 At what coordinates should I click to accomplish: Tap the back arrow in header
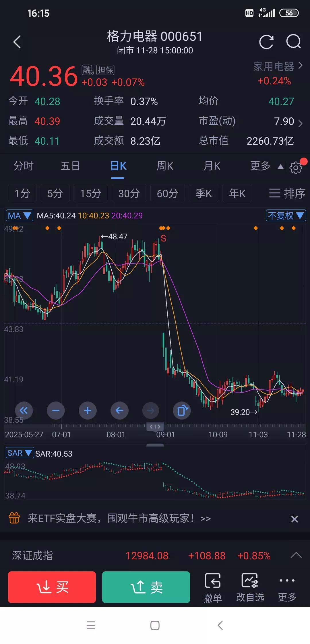(17, 42)
